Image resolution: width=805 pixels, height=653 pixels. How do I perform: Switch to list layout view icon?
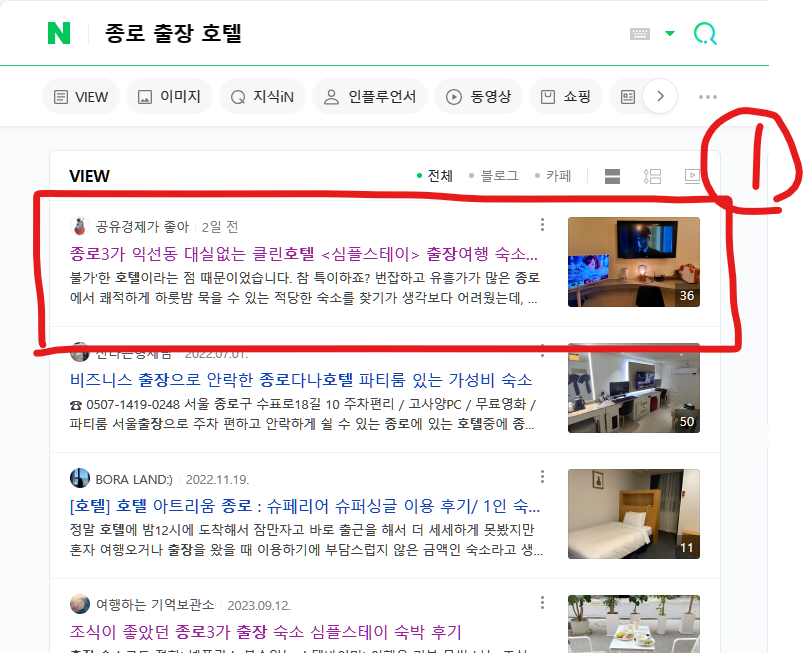(x=653, y=176)
